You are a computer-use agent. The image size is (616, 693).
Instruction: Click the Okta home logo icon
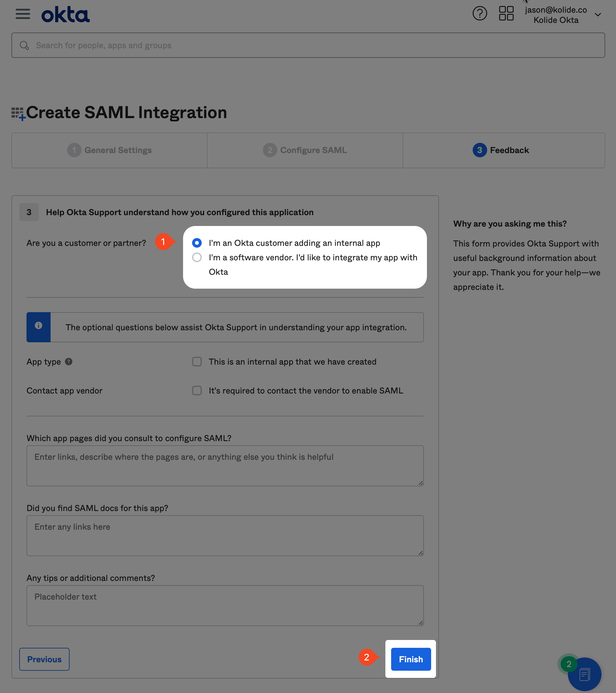click(x=65, y=14)
